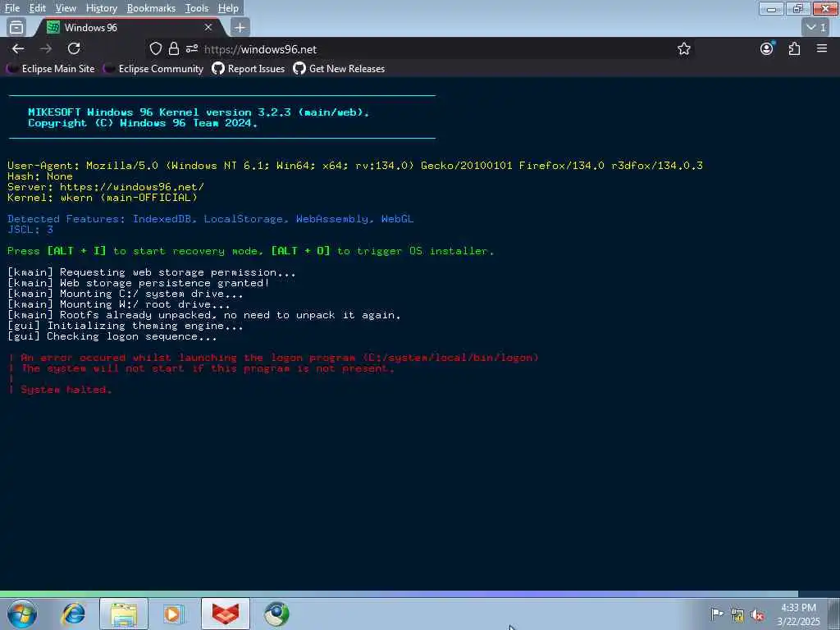Click Show desktop strip beside the clock

pos(834,614)
